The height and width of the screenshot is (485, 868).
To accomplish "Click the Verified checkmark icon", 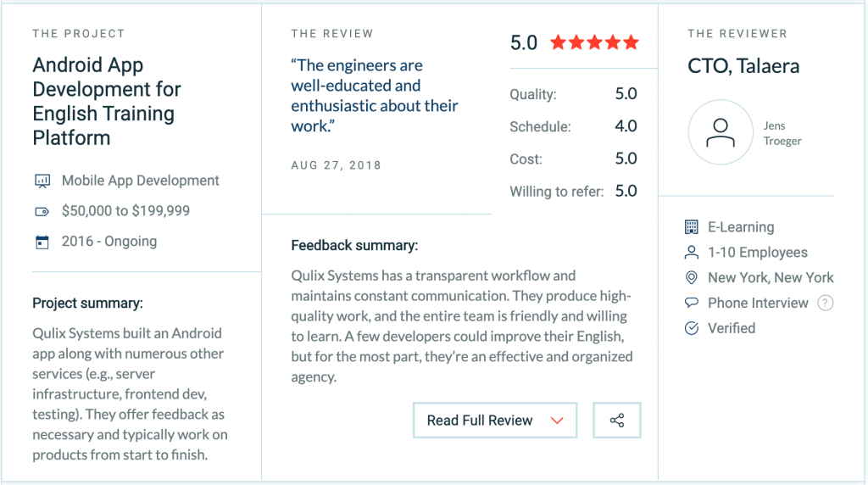I will tap(692, 328).
